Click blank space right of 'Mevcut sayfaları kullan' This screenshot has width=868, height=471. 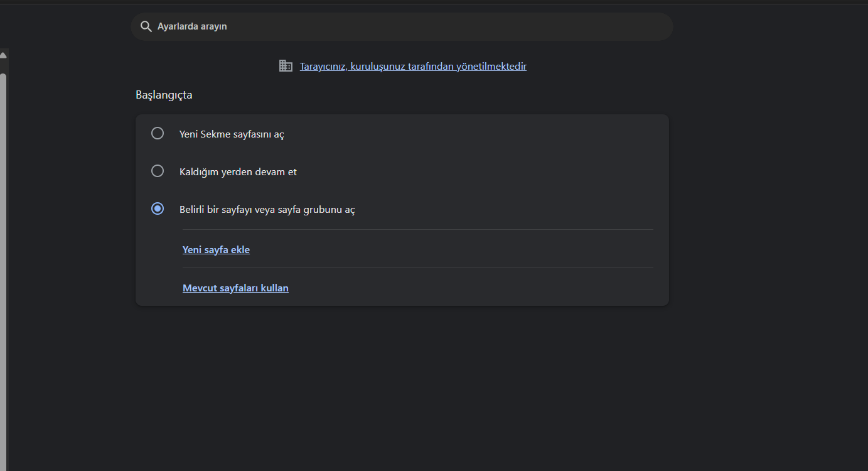click(471, 288)
